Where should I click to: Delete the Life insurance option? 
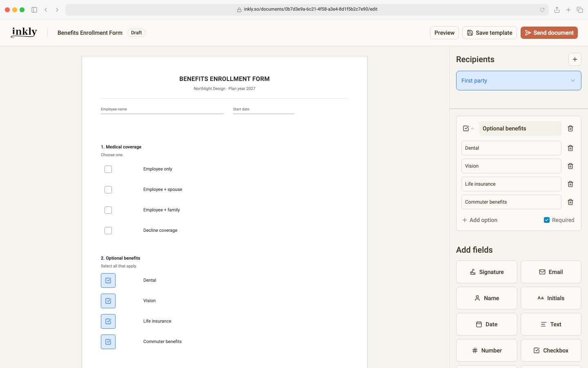[x=570, y=184]
